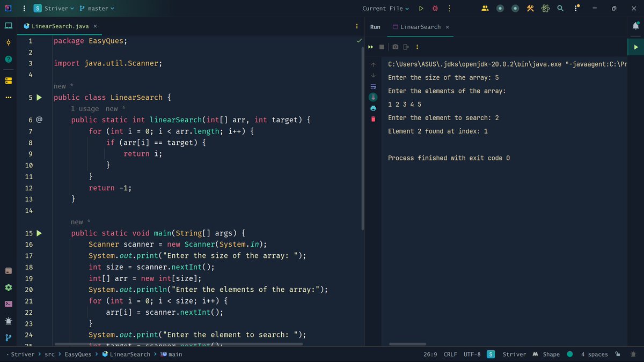Click the second round teal toolbar toggle

tap(515, 9)
